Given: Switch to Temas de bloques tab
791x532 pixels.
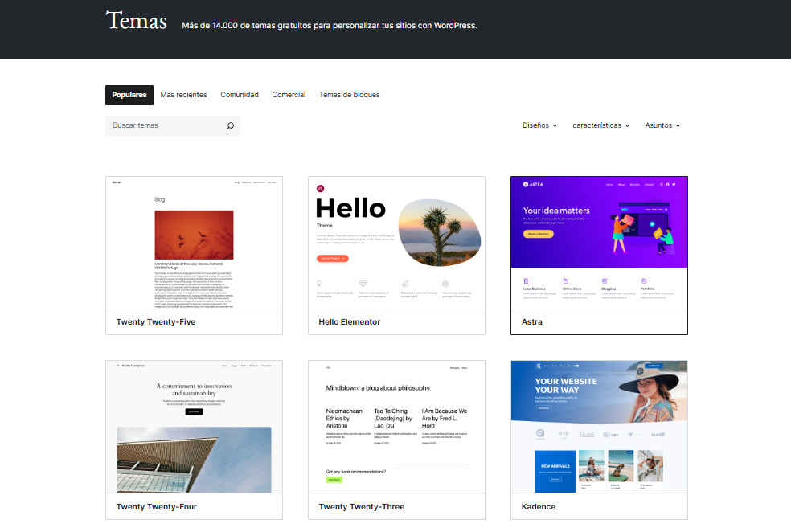Looking at the screenshot, I should (350, 95).
